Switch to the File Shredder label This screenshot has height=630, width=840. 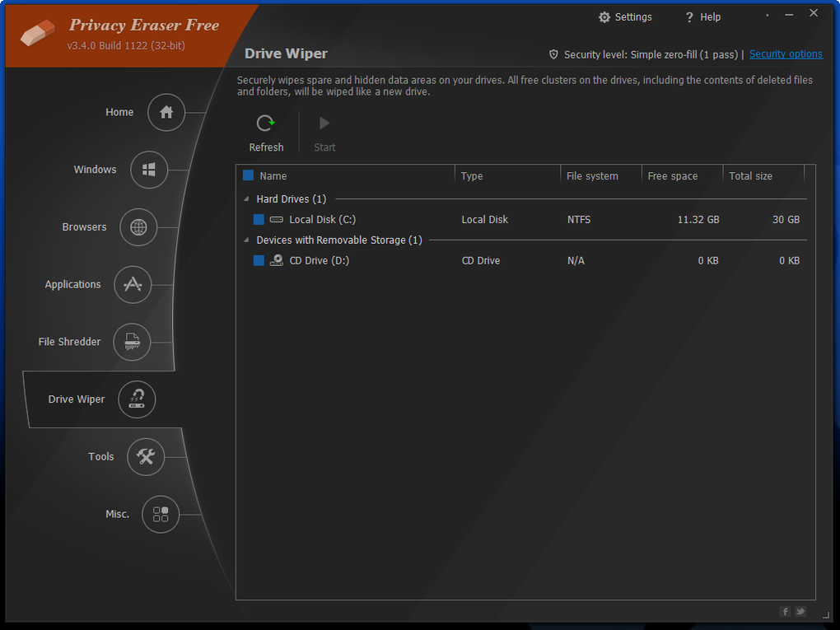[70, 342]
